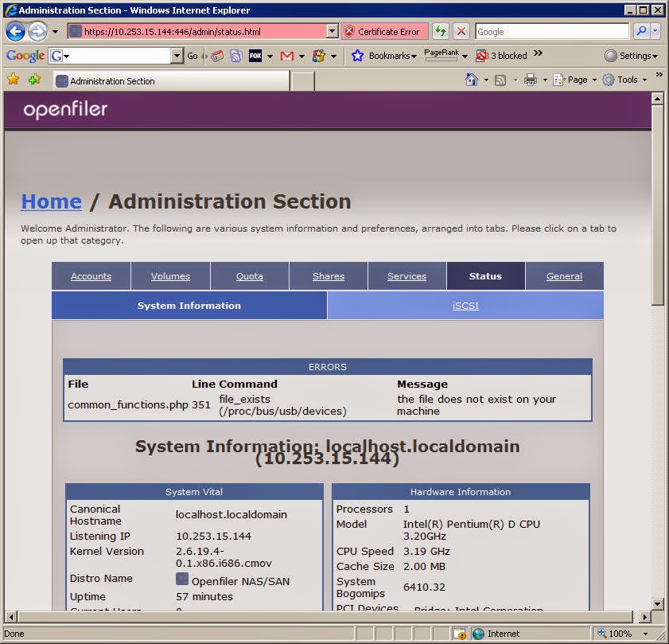Open the PageRank toolbar menu

445,55
